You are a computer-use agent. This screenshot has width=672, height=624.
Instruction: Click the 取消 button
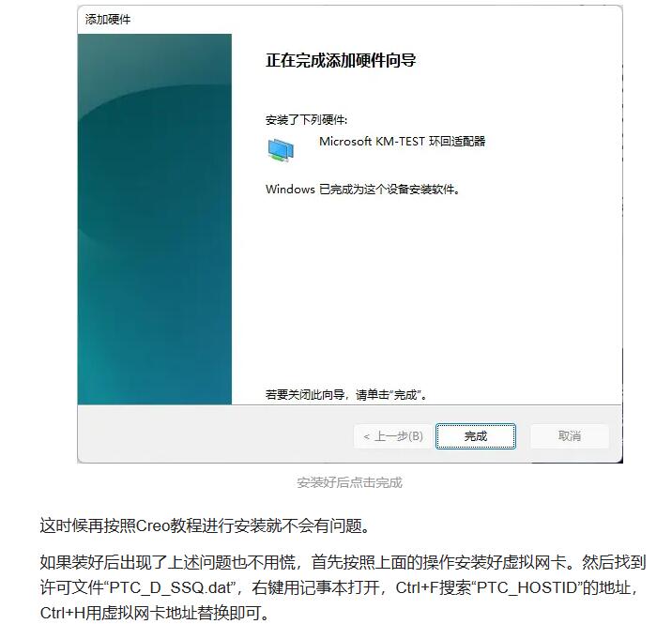569,436
